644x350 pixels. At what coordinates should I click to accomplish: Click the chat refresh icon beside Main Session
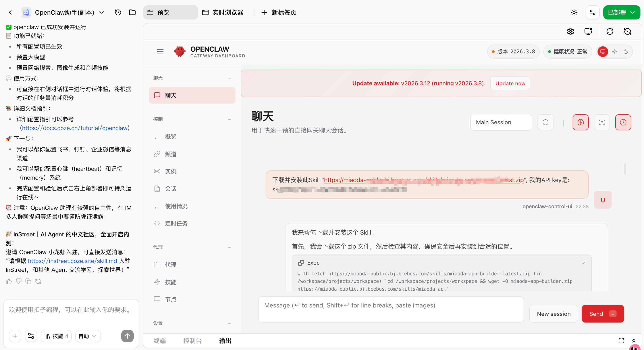pyautogui.click(x=545, y=122)
